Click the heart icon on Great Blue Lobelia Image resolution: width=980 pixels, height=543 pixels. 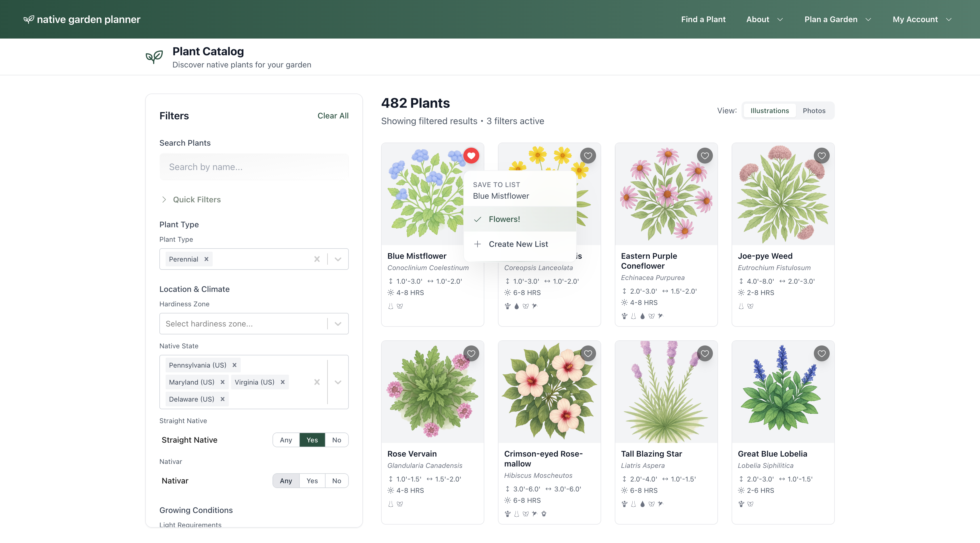tap(821, 353)
